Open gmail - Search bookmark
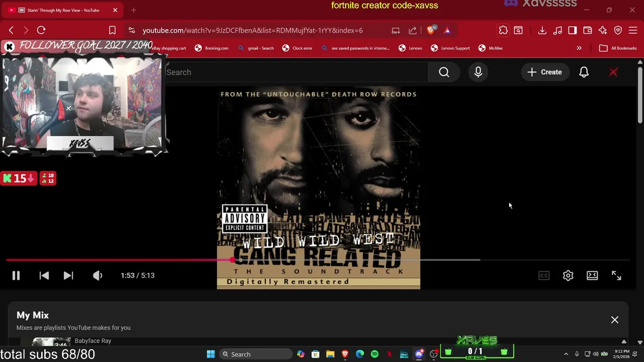 pos(256,48)
